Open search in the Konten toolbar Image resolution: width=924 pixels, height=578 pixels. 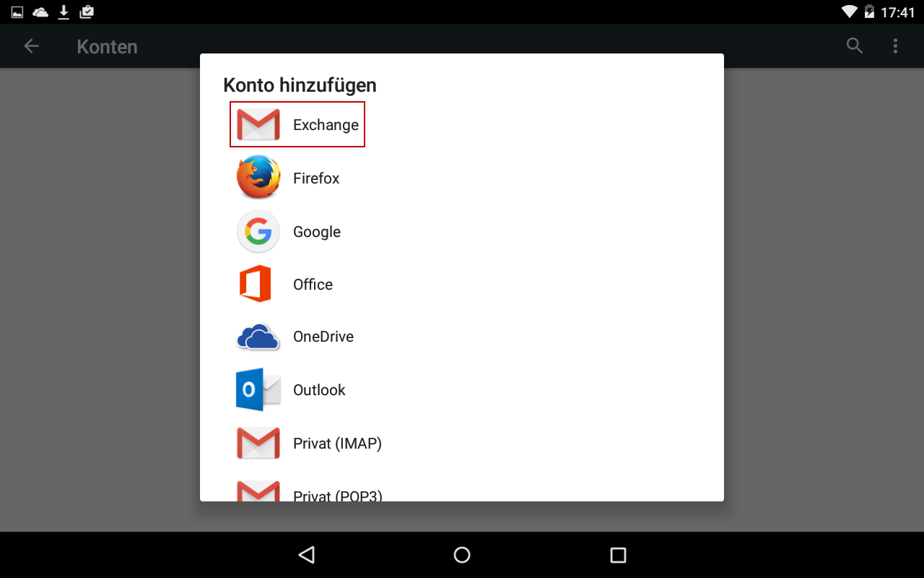click(x=855, y=46)
